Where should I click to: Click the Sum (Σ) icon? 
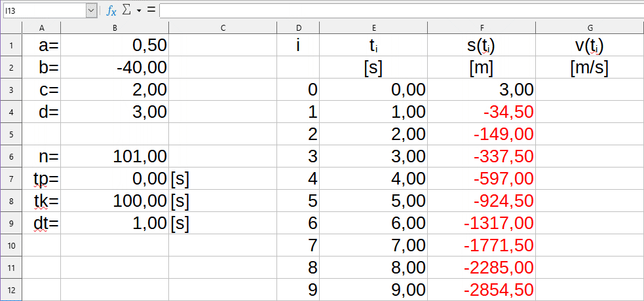(x=127, y=10)
